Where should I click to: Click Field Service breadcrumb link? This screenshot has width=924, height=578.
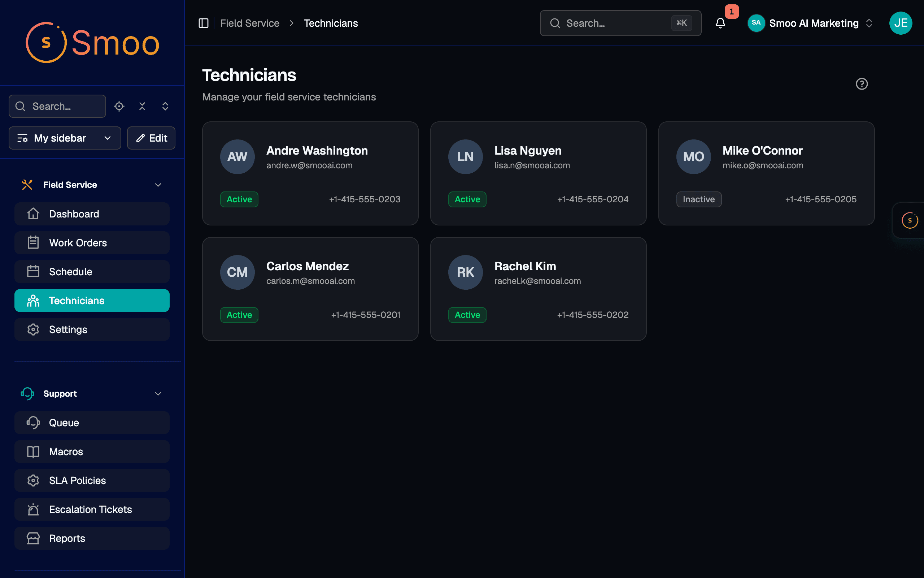tap(250, 23)
